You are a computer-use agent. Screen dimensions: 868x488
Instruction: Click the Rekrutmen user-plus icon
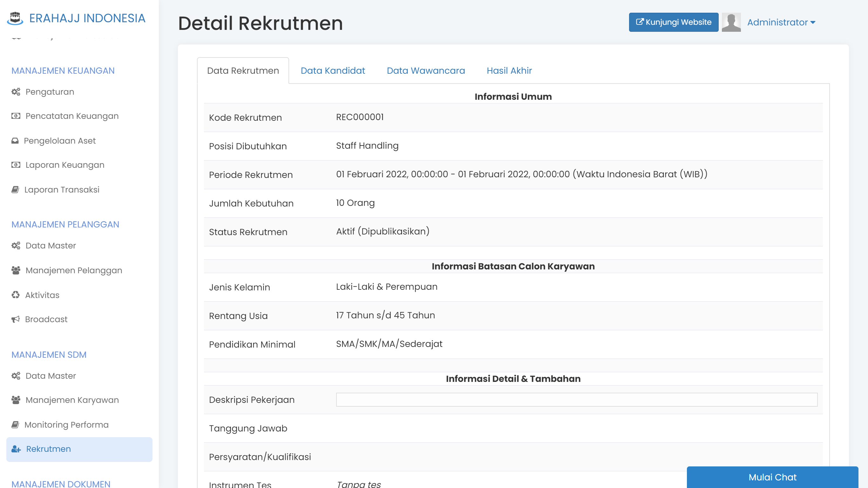click(16, 449)
